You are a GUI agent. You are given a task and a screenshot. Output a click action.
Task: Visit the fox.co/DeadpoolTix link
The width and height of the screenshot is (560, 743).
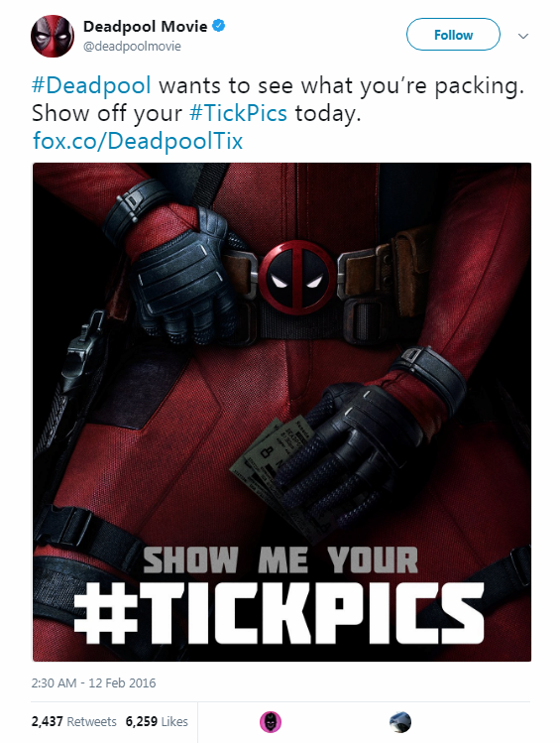click(138, 141)
